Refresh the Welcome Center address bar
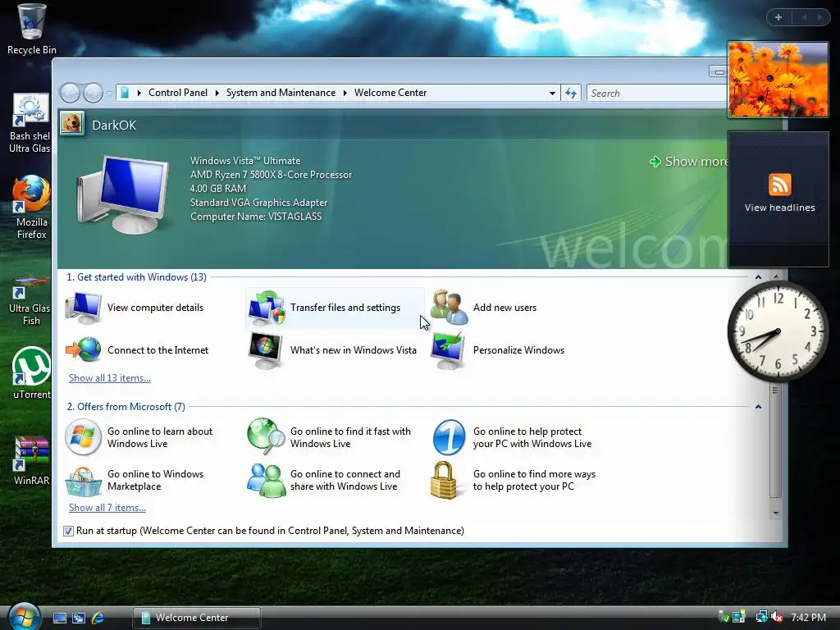Viewport: 840px width, 630px height. 571,93
